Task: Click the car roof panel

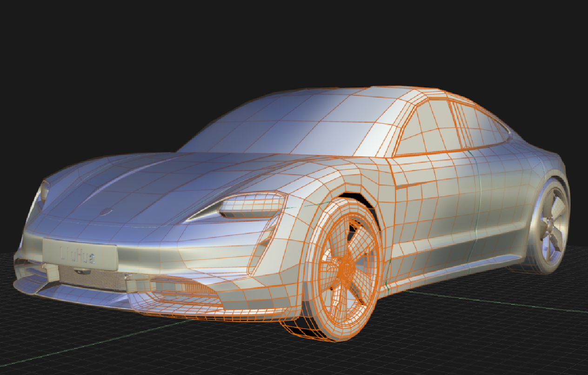Action: 372,95
